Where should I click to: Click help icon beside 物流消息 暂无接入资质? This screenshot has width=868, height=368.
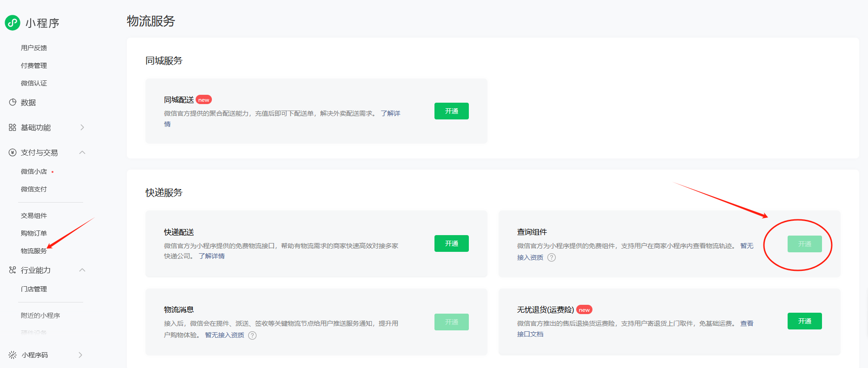coord(252,335)
